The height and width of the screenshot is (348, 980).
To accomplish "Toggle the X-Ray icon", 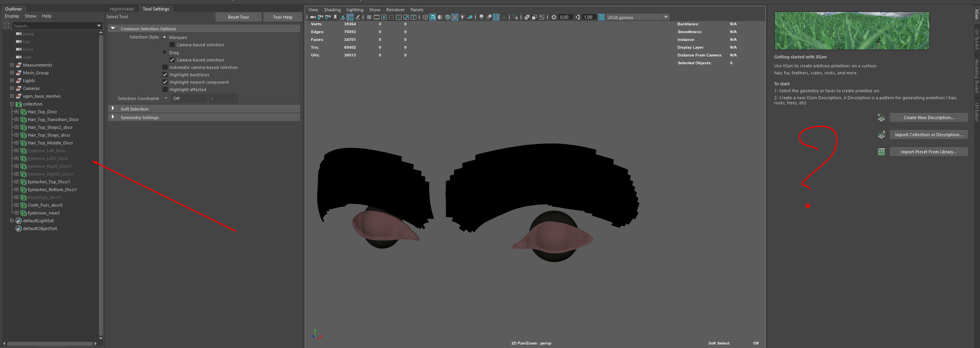I will tap(527, 17).
